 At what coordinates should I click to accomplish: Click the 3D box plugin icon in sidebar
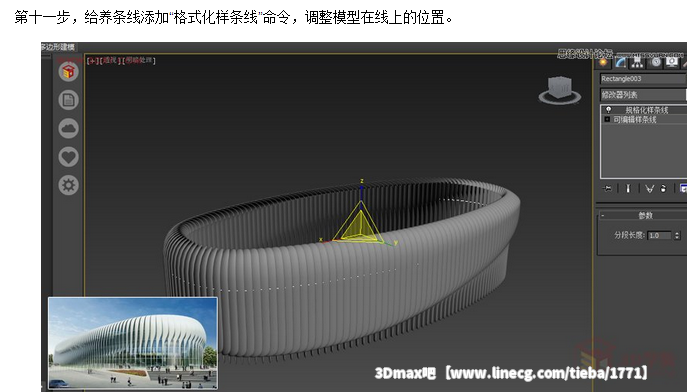tap(68, 71)
